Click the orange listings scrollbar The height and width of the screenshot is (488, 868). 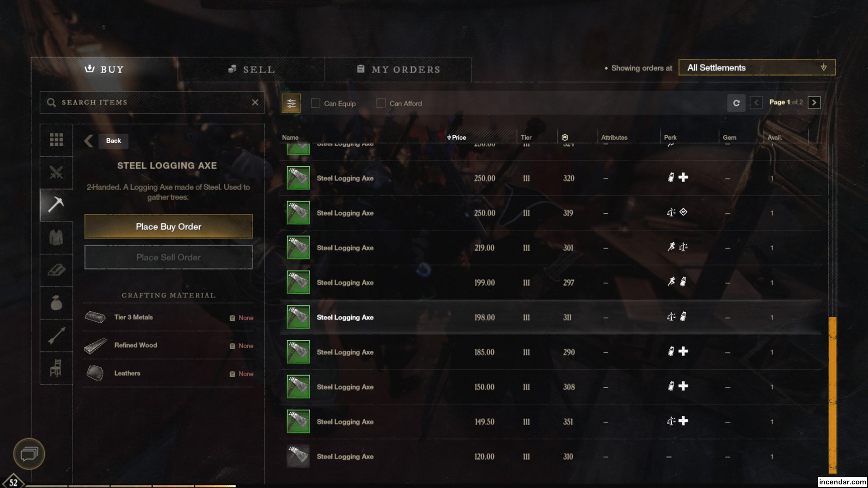click(x=832, y=394)
